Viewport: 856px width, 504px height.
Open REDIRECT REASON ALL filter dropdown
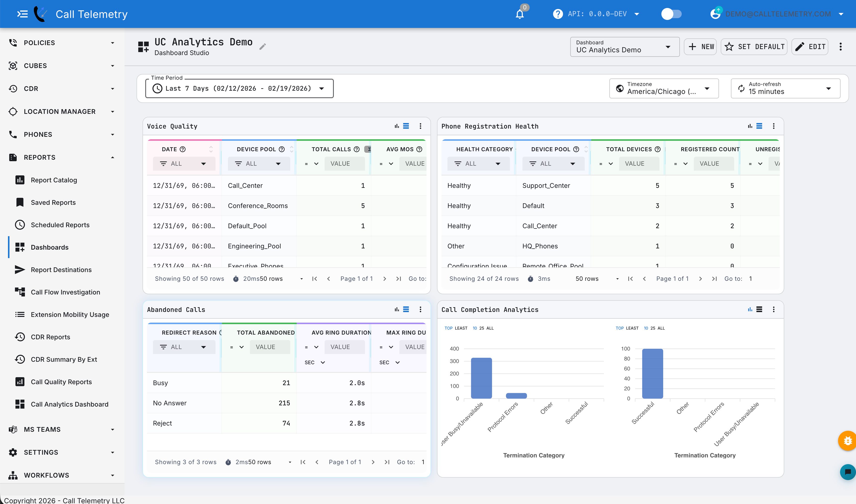click(x=184, y=347)
